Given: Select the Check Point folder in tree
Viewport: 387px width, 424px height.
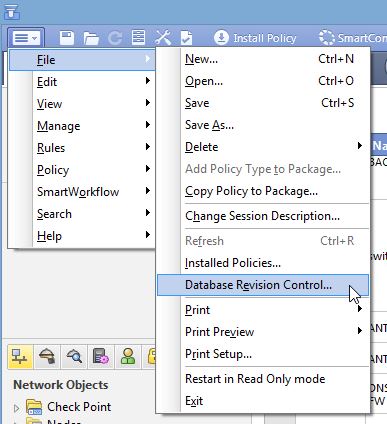Looking at the screenshot, I should click(69, 407).
